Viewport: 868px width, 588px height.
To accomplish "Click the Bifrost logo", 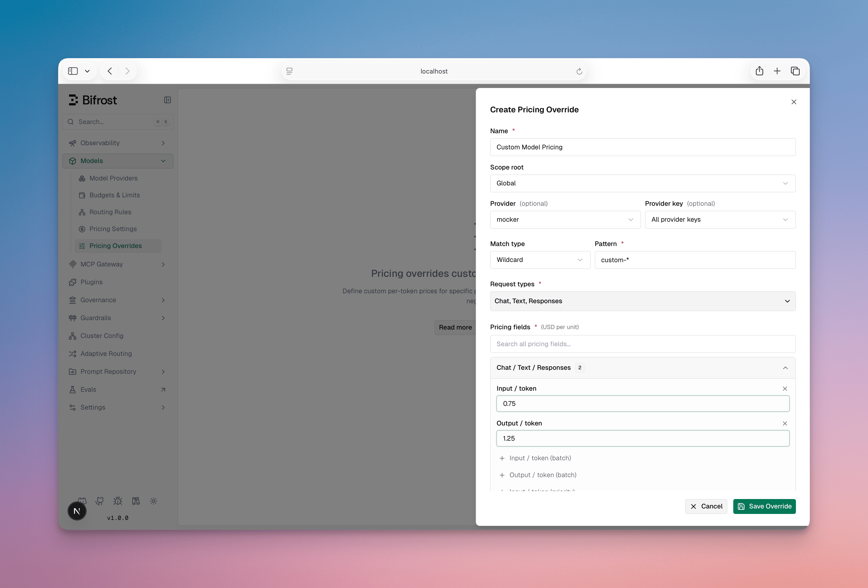I will click(x=93, y=100).
